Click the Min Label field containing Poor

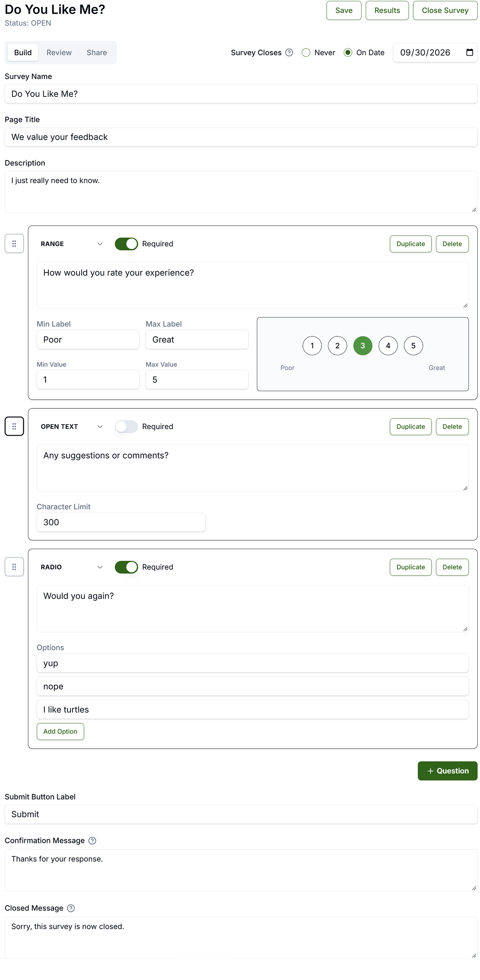tap(88, 339)
